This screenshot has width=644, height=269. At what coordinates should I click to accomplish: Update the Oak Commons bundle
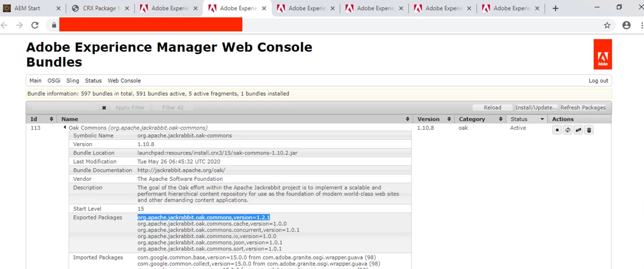click(x=578, y=130)
